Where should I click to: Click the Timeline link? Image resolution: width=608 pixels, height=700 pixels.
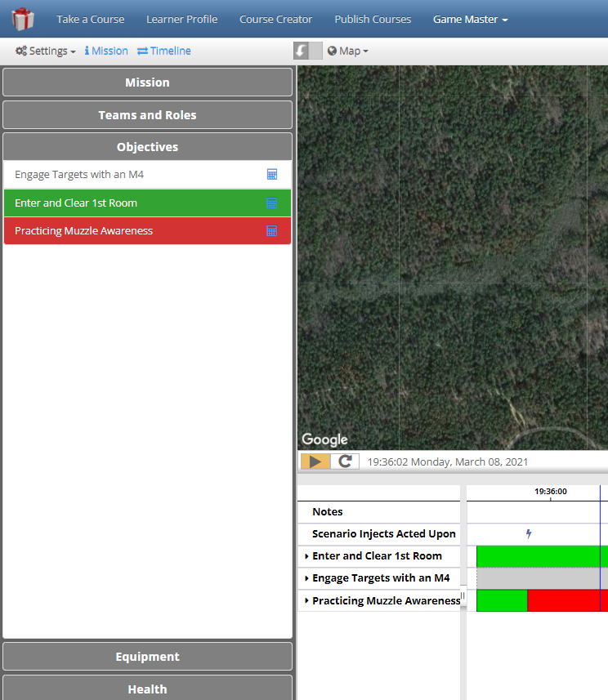coord(164,51)
